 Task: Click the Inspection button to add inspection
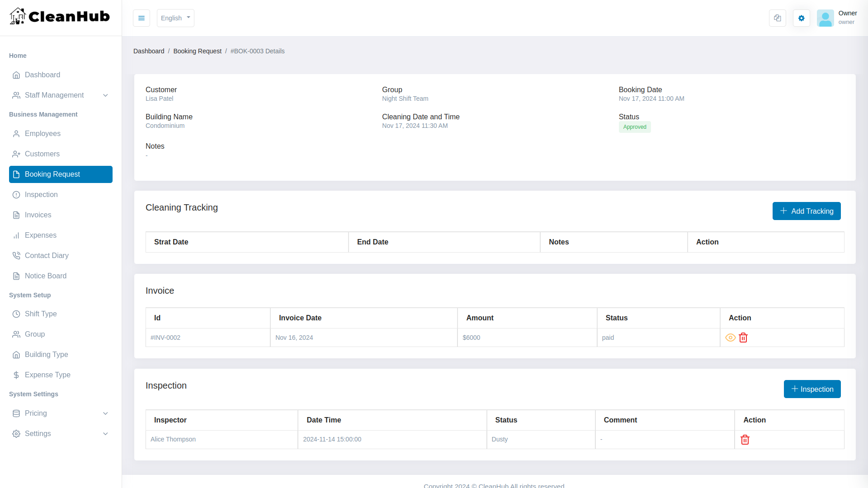click(812, 389)
